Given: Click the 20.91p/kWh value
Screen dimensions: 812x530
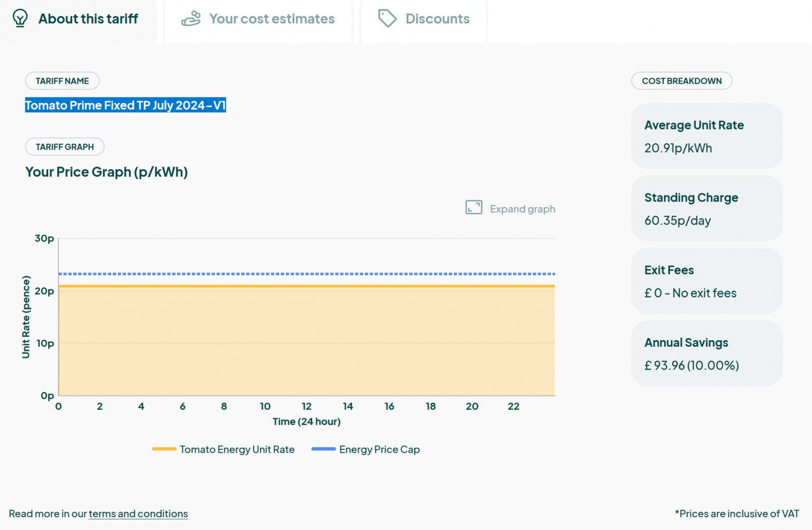Looking at the screenshot, I should tap(678, 148).
